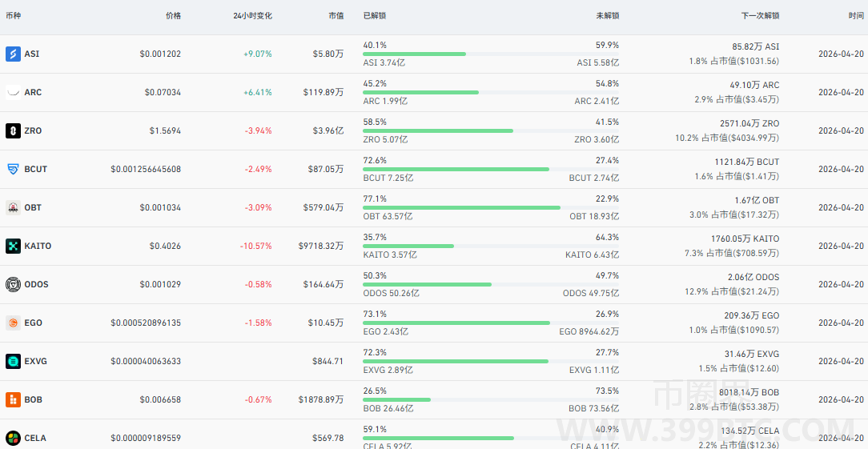The width and height of the screenshot is (868, 449).
Task: Sort by 价格 column header
Action: tap(173, 15)
